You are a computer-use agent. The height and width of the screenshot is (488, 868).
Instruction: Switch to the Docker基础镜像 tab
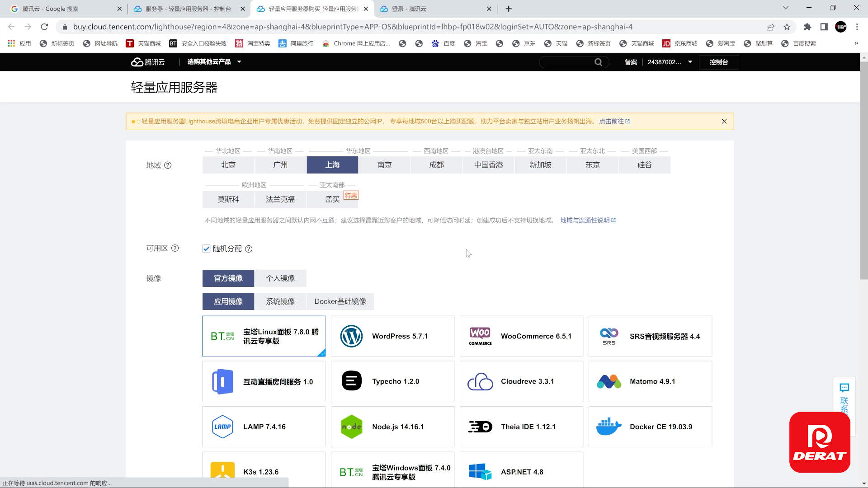click(x=340, y=301)
